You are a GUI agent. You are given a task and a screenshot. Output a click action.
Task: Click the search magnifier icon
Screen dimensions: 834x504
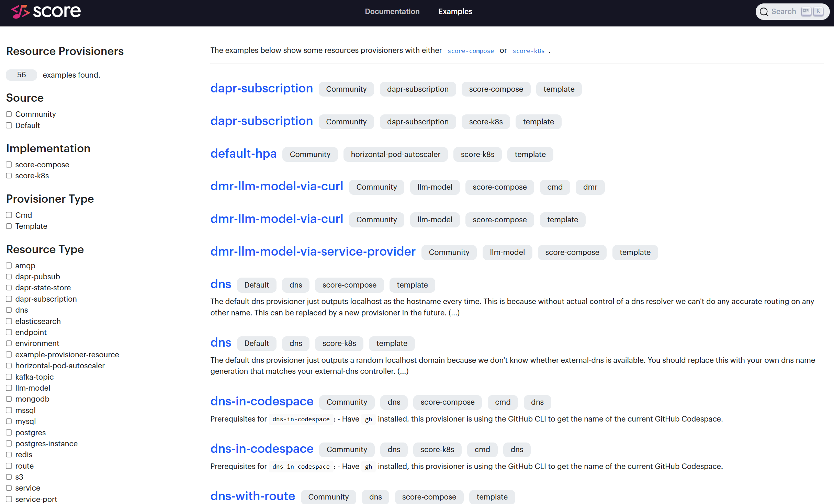tap(764, 11)
